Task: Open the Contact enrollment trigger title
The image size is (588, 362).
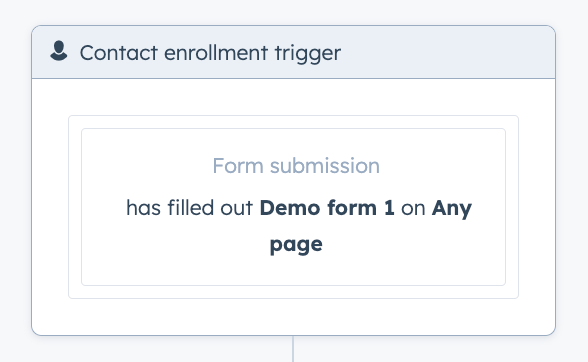Action: click(210, 53)
